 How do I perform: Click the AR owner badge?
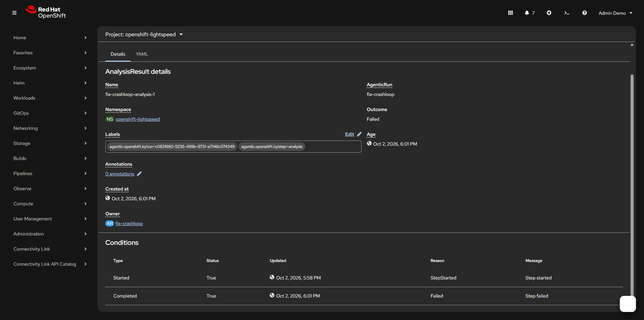110,223
